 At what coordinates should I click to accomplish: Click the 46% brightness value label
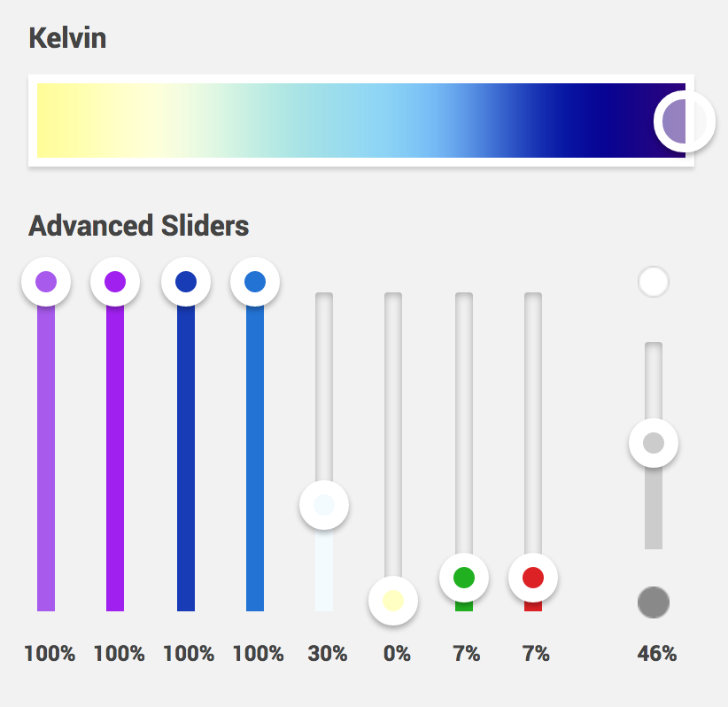pyautogui.click(x=656, y=655)
